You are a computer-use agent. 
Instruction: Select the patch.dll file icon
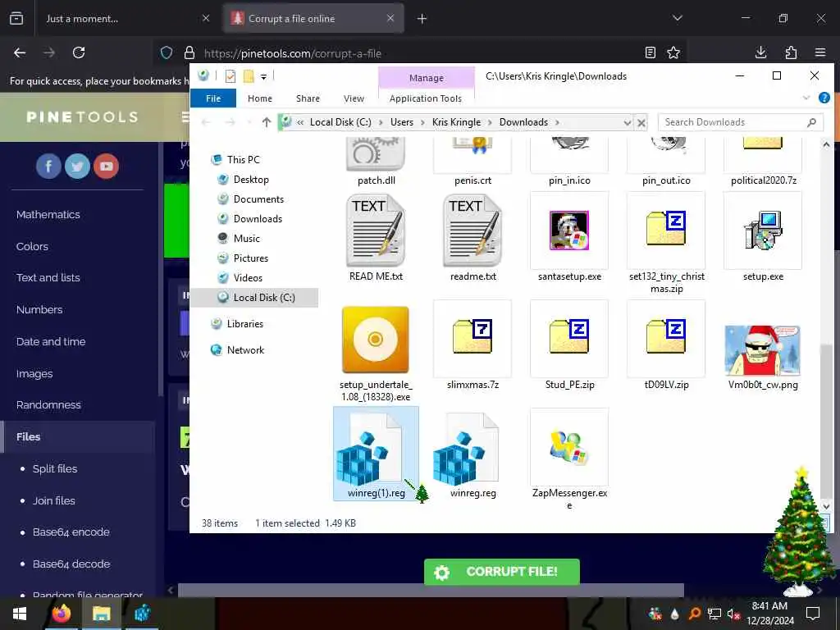376,154
